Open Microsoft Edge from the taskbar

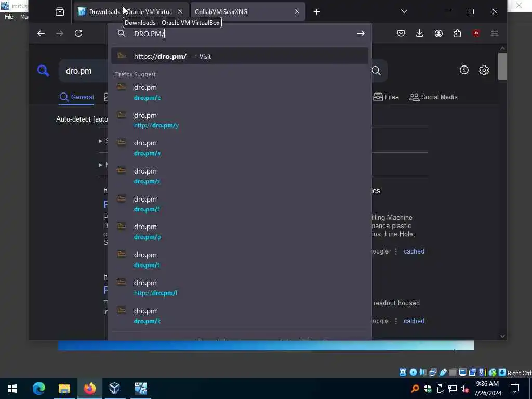pos(38,389)
